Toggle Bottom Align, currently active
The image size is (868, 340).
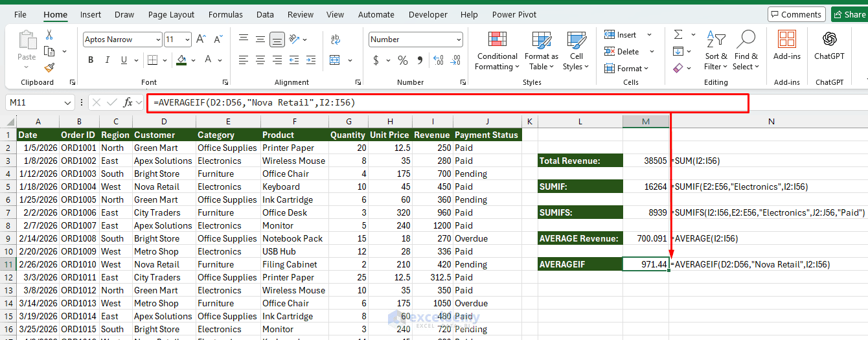(277, 40)
